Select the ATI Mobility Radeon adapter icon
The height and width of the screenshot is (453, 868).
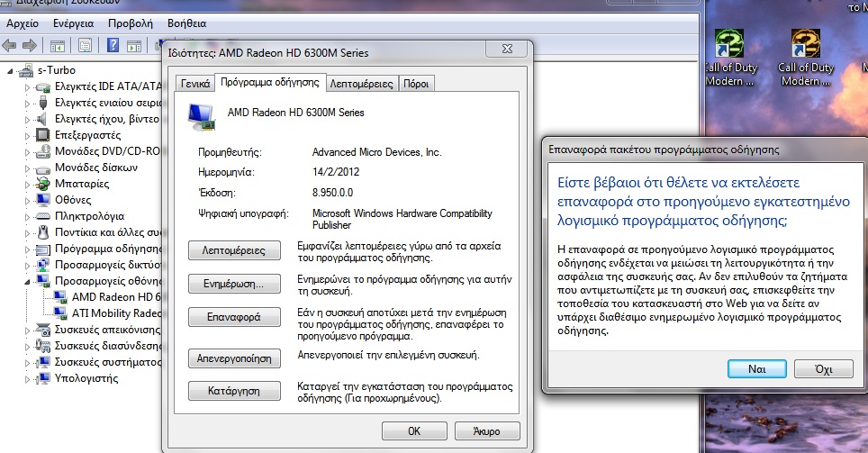pos(59,313)
